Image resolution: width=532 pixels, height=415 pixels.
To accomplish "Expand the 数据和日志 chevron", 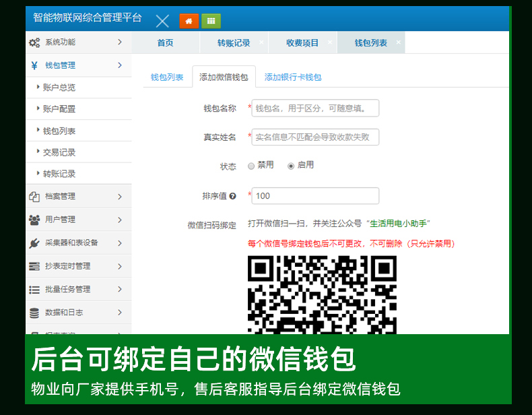I will (x=120, y=312).
